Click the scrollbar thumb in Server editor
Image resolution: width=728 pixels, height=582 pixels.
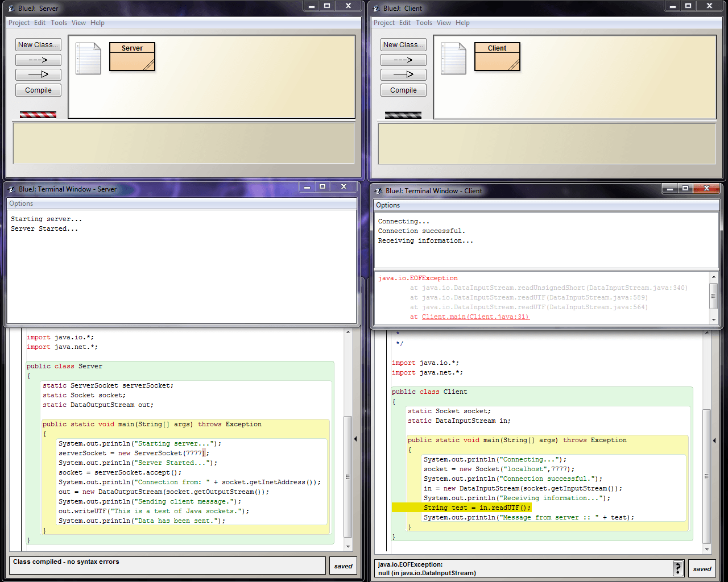point(348,476)
